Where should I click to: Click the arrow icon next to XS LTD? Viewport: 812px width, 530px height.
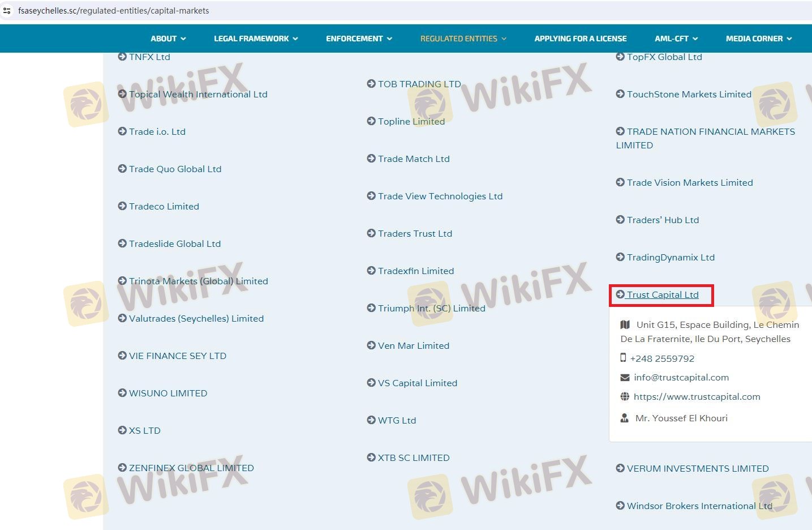click(x=122, y=430)
